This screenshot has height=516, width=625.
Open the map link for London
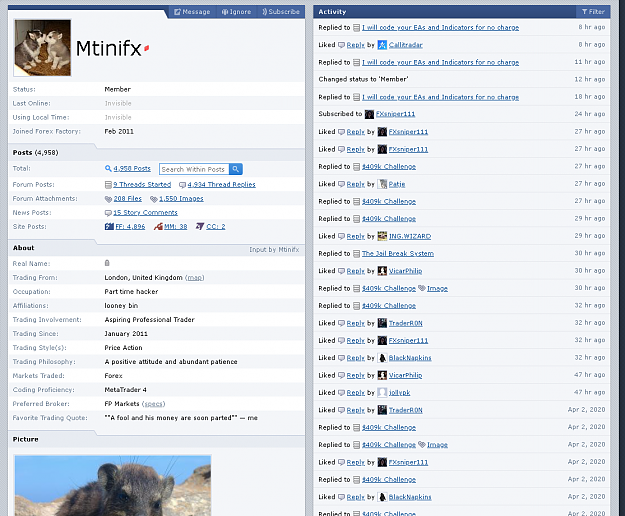click(195, 278)
